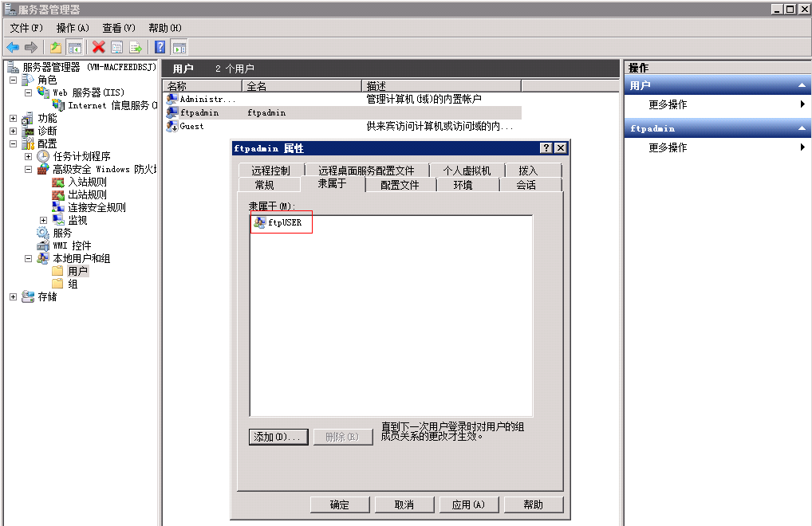Click the 帮助 dialog button
This screenshot has height=526, width=812.
click(534, 504)
